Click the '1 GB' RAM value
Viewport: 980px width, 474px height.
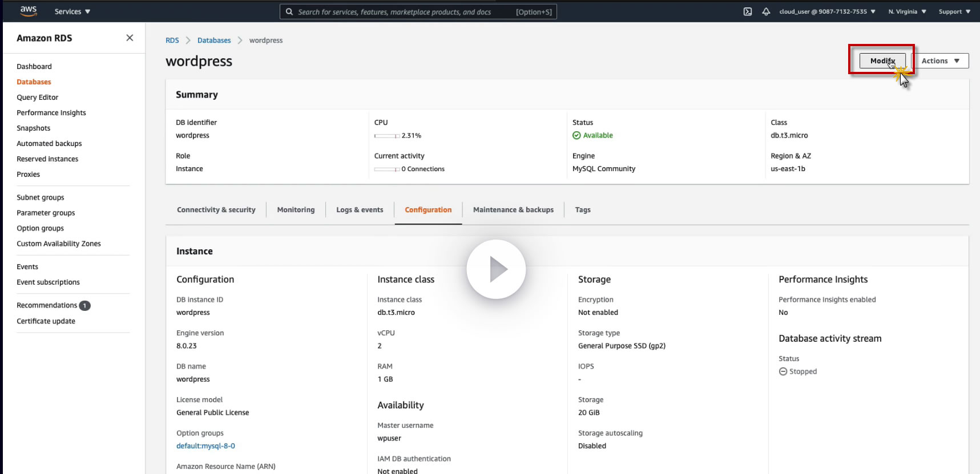[x=385, y=379]
